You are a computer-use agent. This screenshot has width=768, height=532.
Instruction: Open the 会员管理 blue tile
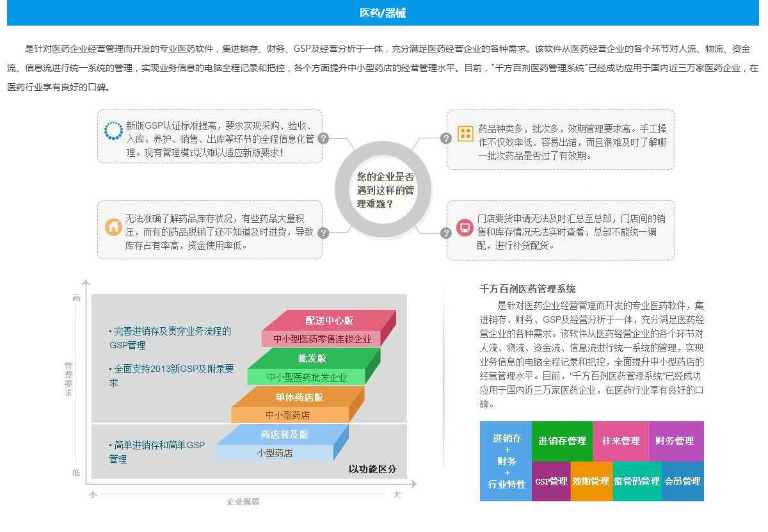tap(683, 481)
